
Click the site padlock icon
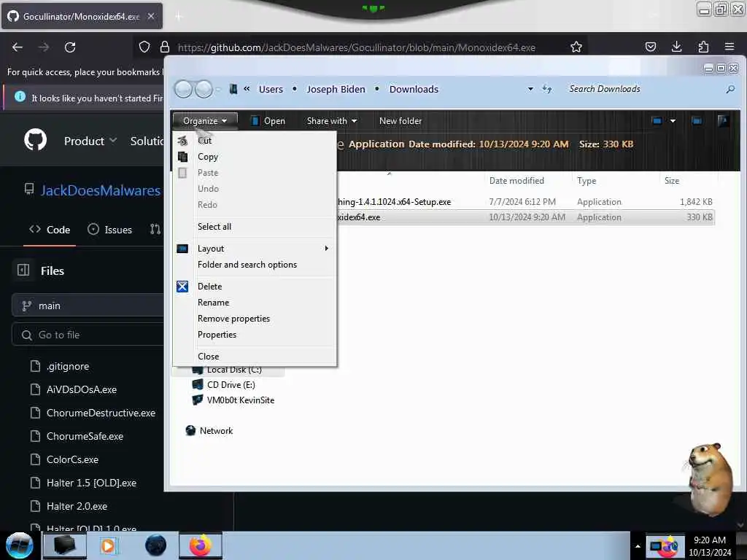pyautogui.click(x=165, y=47)
